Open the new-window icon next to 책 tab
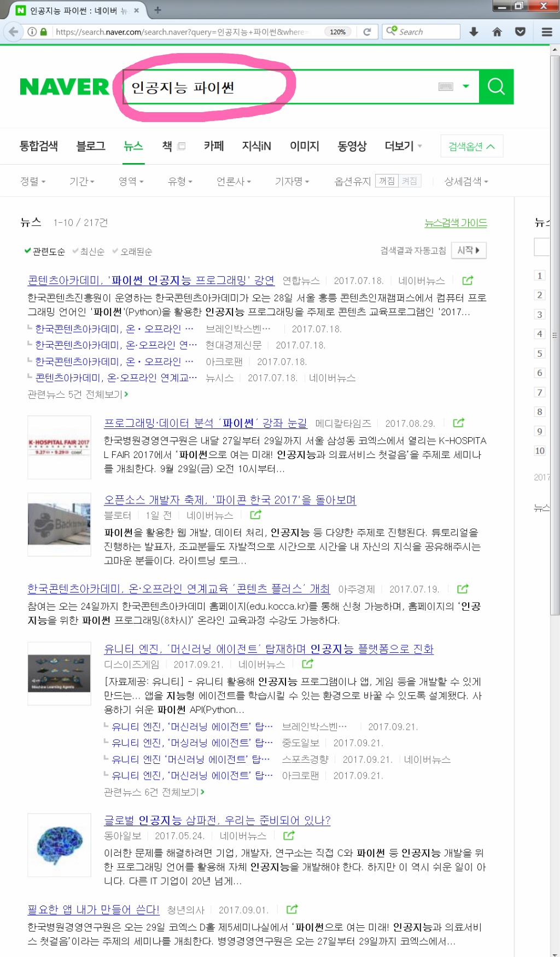 [x=182, y=146]
